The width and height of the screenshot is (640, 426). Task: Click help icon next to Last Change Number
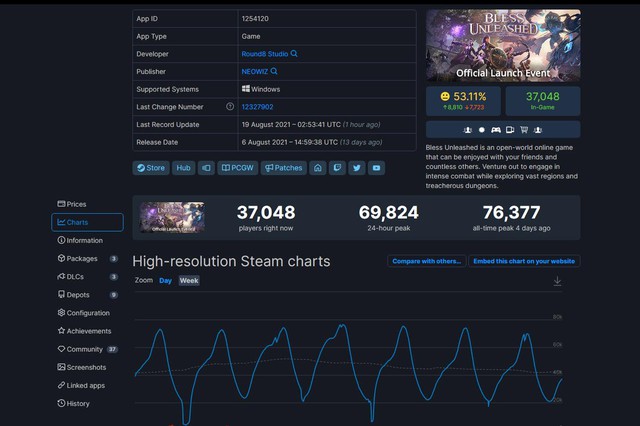tap(230, 106)
